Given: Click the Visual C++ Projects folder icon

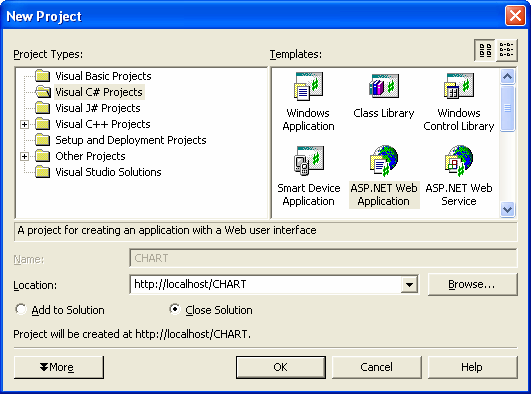Looking at the screenshot, I should point(43,124).
